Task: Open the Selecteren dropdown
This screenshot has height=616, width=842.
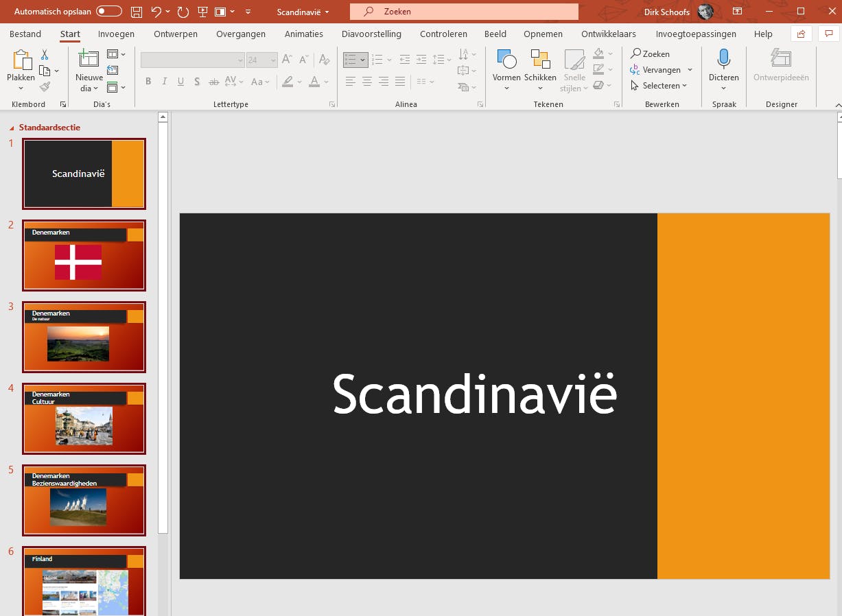Action: click(x=659, y=86)
